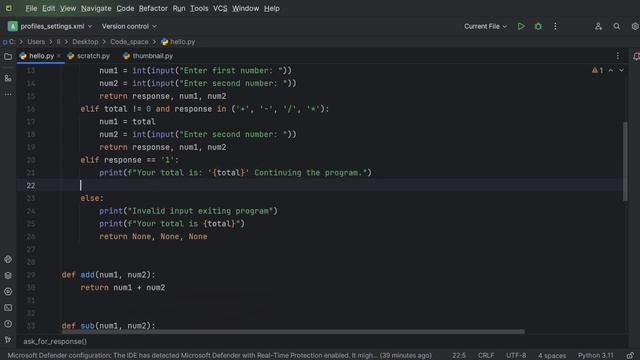Toggle the Project tool window folder icon
This screenshot has height=360, width=640.
(8, 57)
